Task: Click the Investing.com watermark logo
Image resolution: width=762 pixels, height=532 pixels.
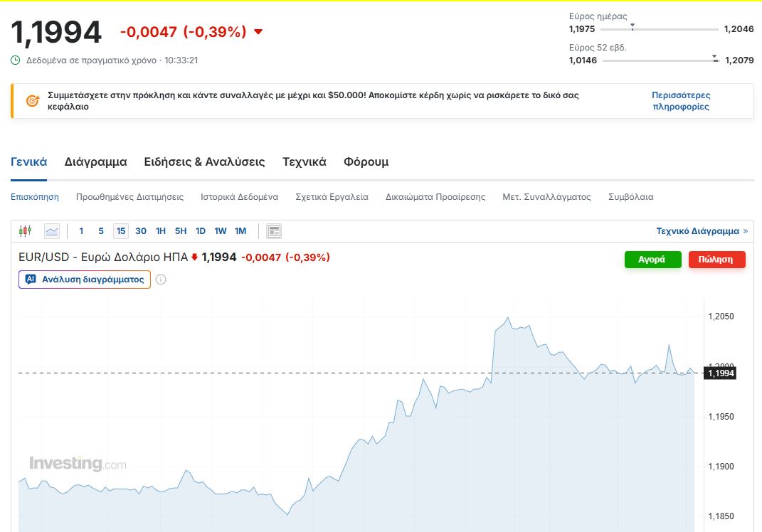Action: [78, 464]
